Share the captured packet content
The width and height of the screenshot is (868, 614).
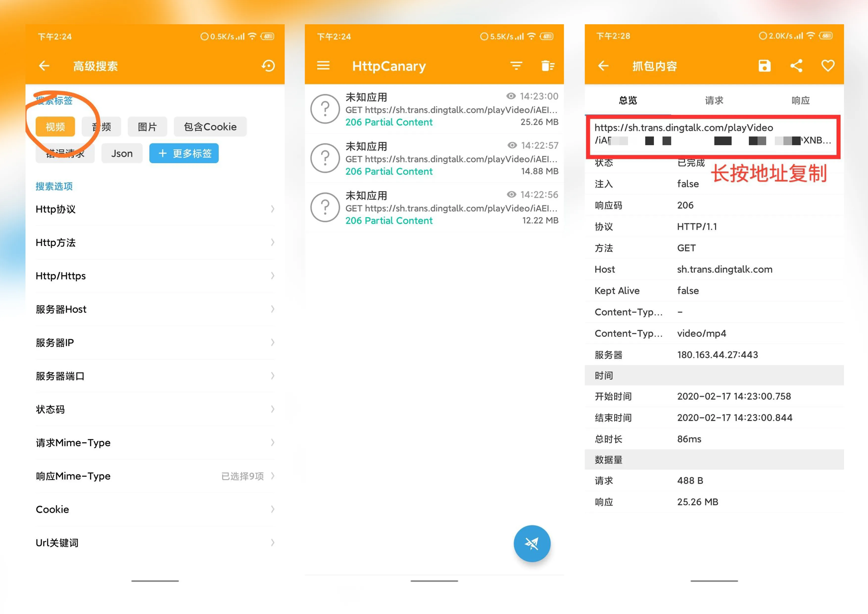coord(796,66)
